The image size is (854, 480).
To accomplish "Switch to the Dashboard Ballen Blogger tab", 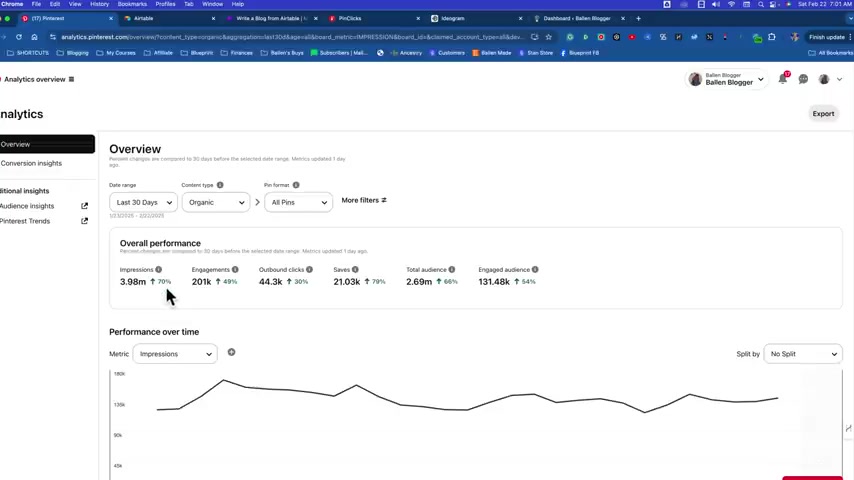I will point(578,19).
